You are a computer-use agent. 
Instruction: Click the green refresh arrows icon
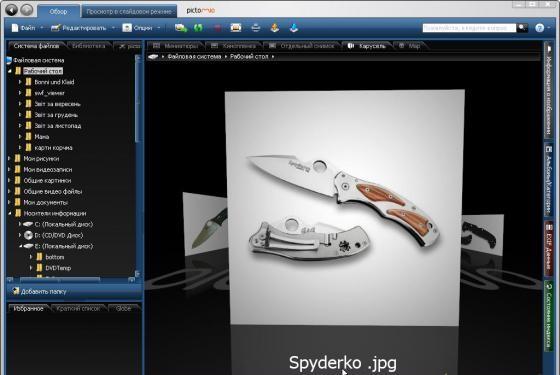[x=198, y=28]
